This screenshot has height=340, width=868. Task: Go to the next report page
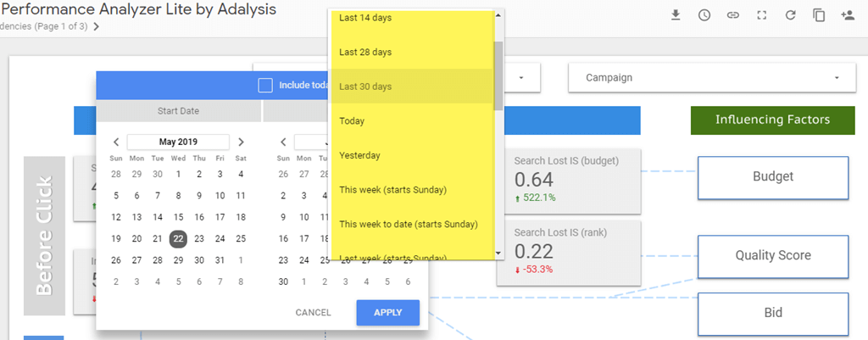[x=97, y=26]
